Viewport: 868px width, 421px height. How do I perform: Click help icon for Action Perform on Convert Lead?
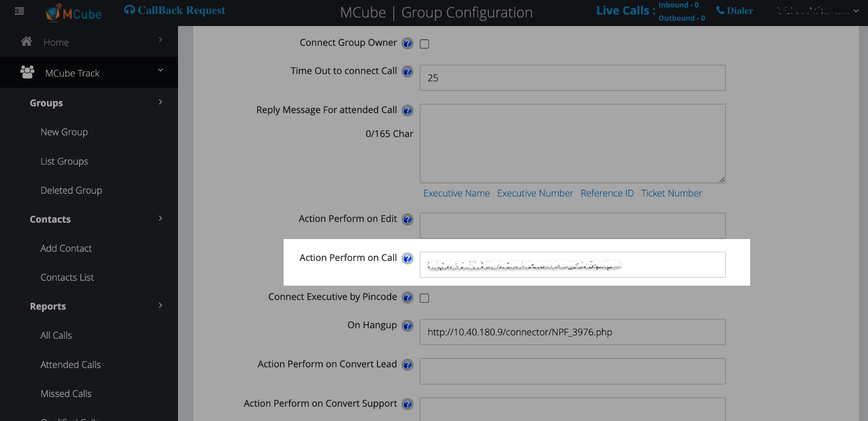click(407, 365)
